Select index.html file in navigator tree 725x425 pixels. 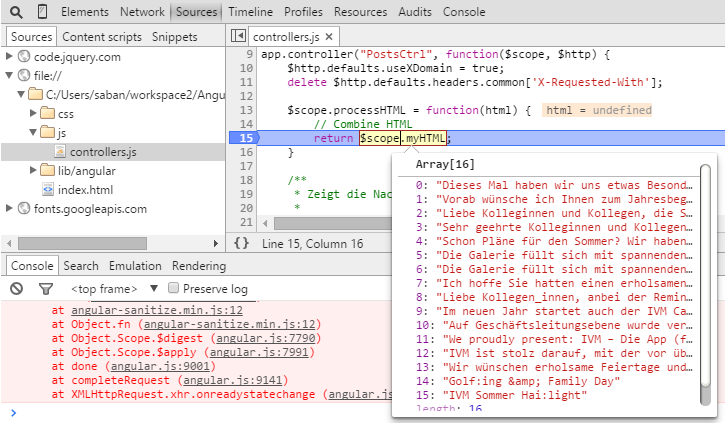pyautogui.click(x=84, y=189)
